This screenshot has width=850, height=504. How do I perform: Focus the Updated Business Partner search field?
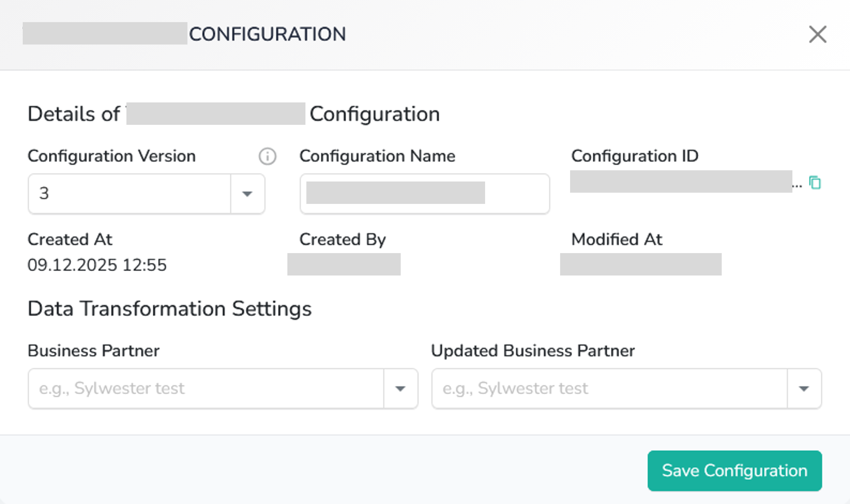point(609,389)
